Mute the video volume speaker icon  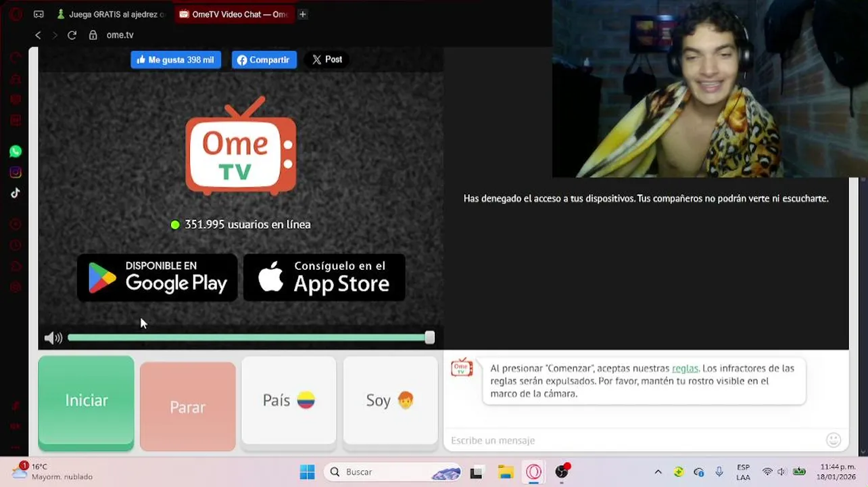pyautogui.click(x=53, y=338)
